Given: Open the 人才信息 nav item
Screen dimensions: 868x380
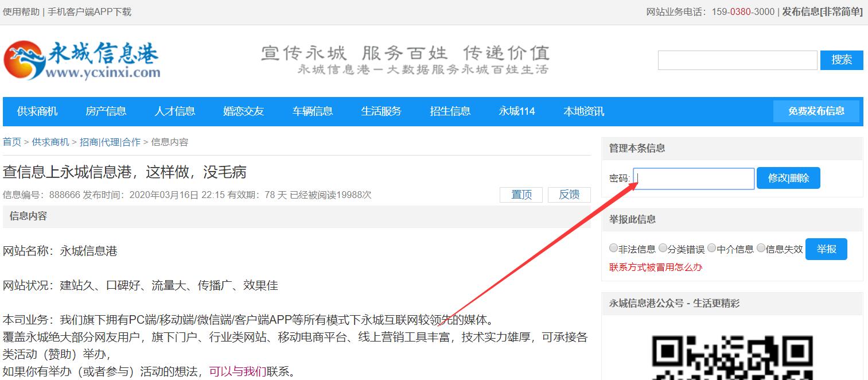Looking at the screenshot, I should [175, 111].
